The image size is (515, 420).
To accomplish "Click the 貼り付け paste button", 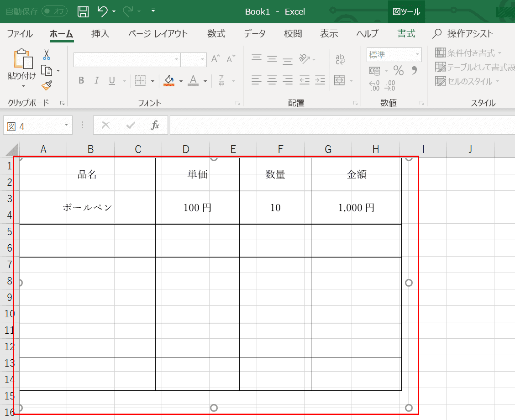I will pyautogui.click(x=22, y=64).
